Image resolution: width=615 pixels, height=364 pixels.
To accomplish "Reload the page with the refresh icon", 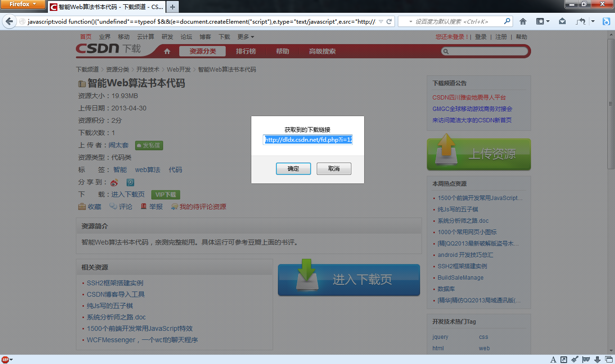I will tap(389, 22).
